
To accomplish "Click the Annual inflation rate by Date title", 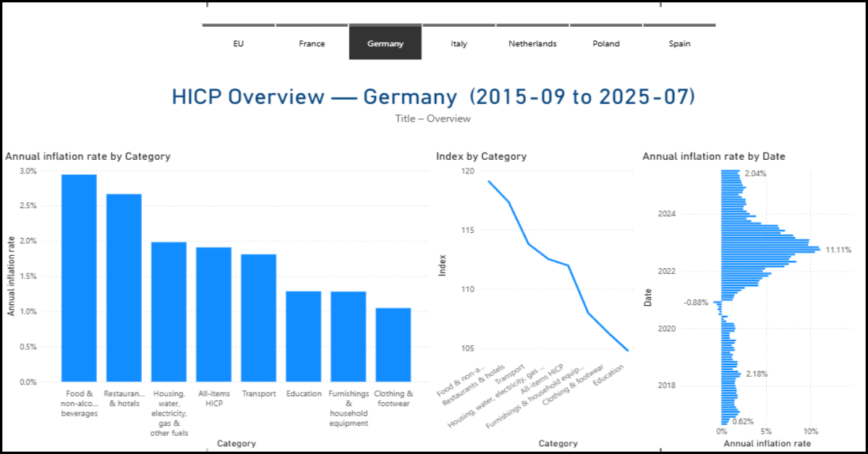I will coord(714,156).
